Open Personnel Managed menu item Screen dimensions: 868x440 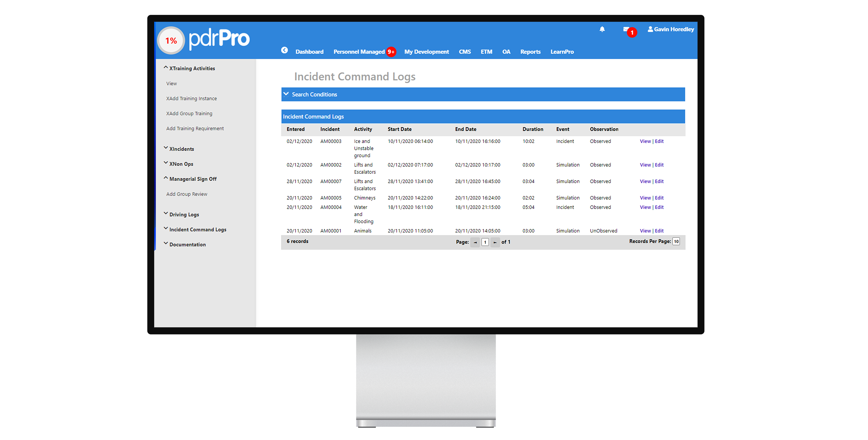359,52
